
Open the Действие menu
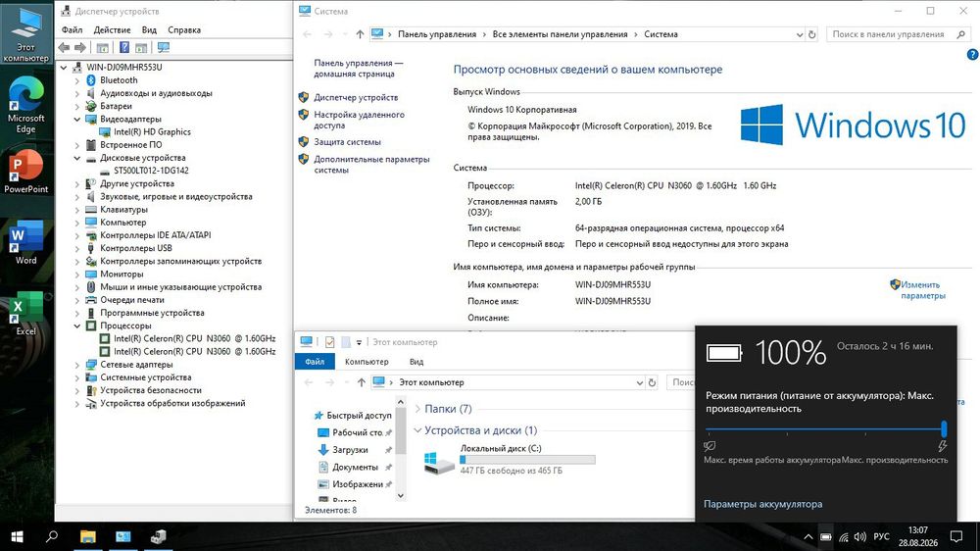pyautogui.click(x=112, y=30)
